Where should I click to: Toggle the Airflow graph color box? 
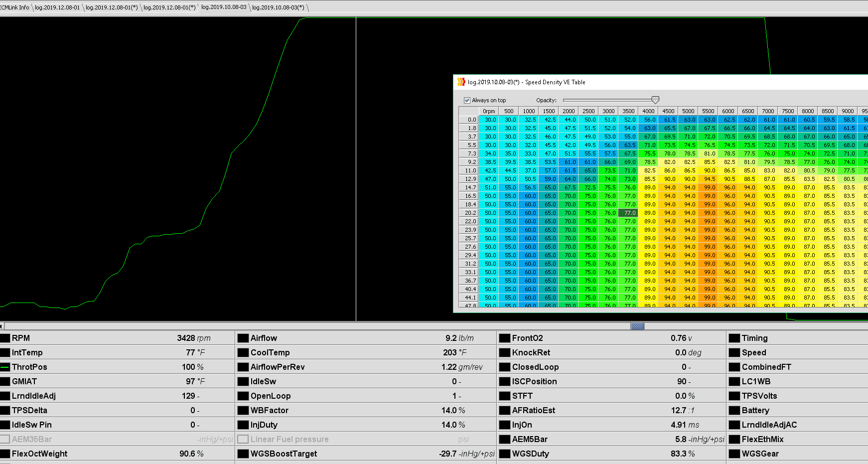(243, 338)
